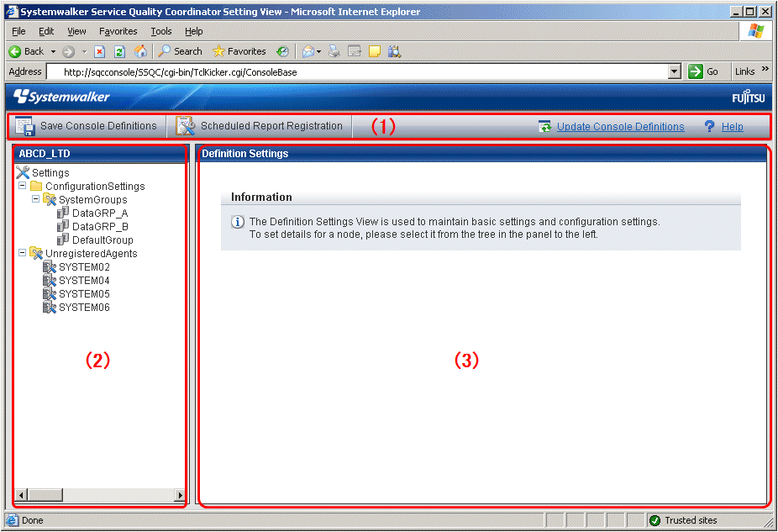Viewport: 778px width, 532px height.
Task: Click the Links label in toolbar
Action: 744,71
